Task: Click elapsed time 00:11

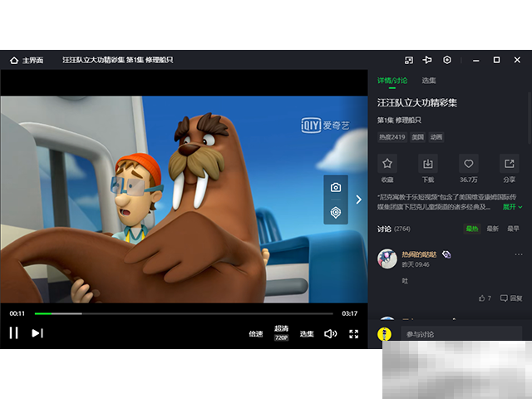Action: 17,313
